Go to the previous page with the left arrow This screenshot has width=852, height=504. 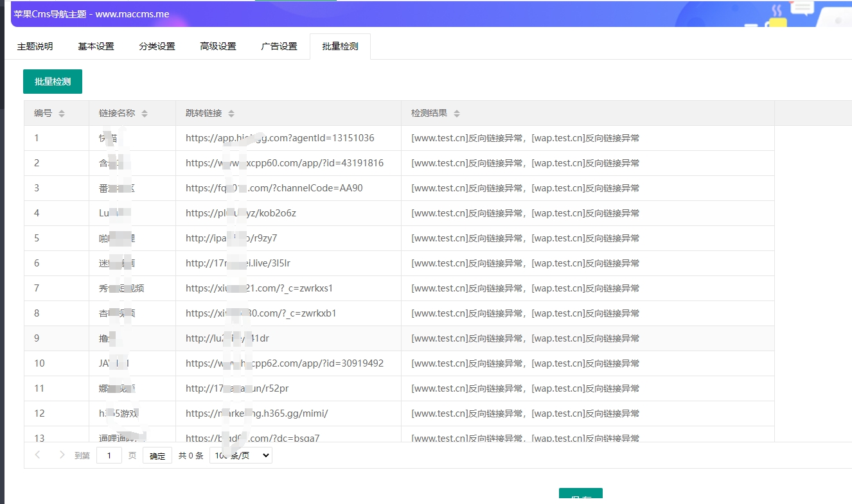[38, 455]
